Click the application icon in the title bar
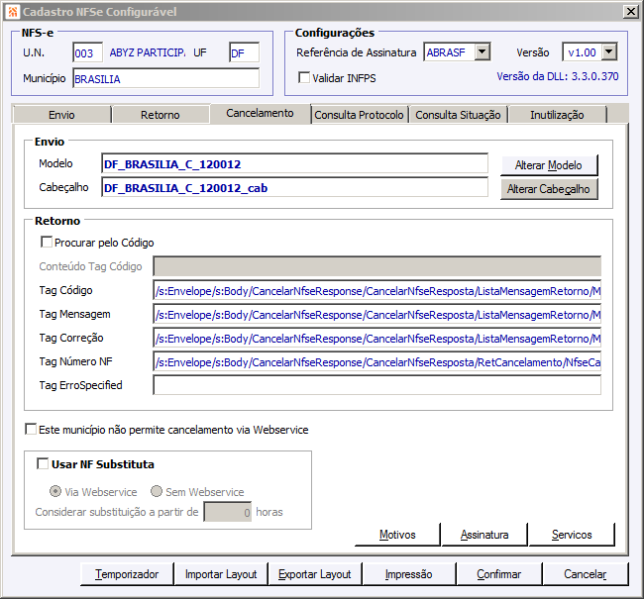The image size is (644, 599). tap(12, 12)
